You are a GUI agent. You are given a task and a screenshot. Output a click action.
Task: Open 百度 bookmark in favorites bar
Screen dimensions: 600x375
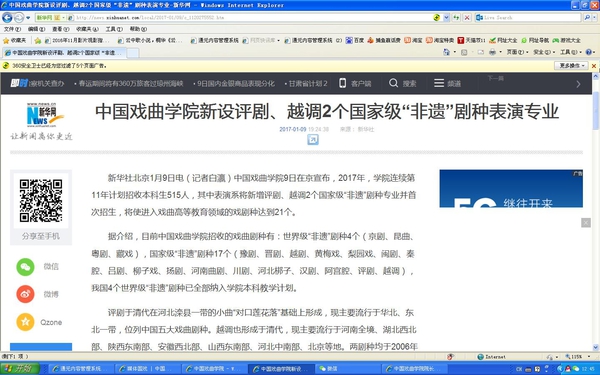355,40
